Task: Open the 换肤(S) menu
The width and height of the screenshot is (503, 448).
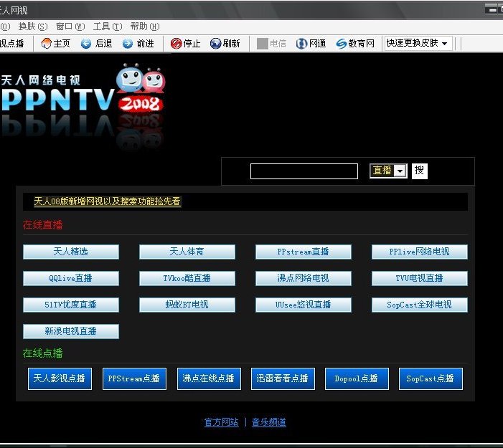Action: click(x=33, y=27)
